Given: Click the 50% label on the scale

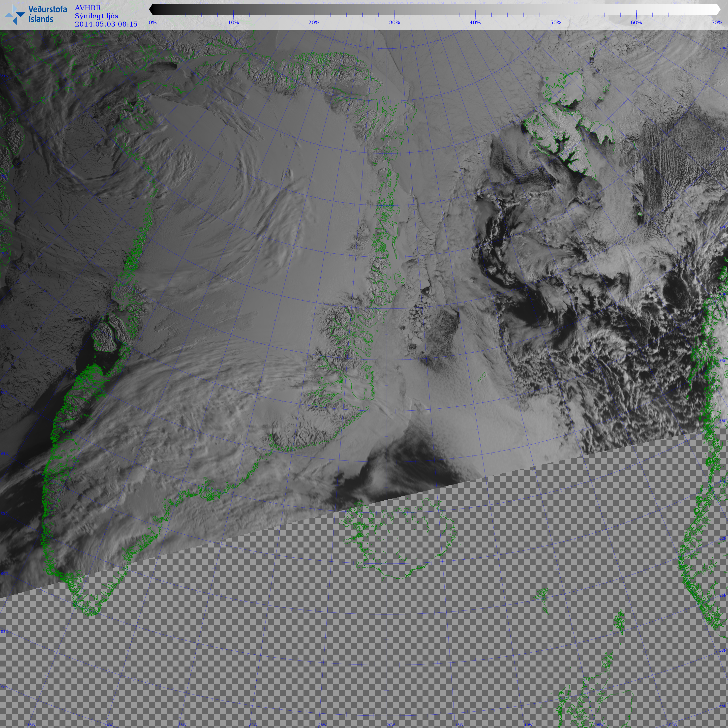Looking at the screenshot, I should pos(556,23).
